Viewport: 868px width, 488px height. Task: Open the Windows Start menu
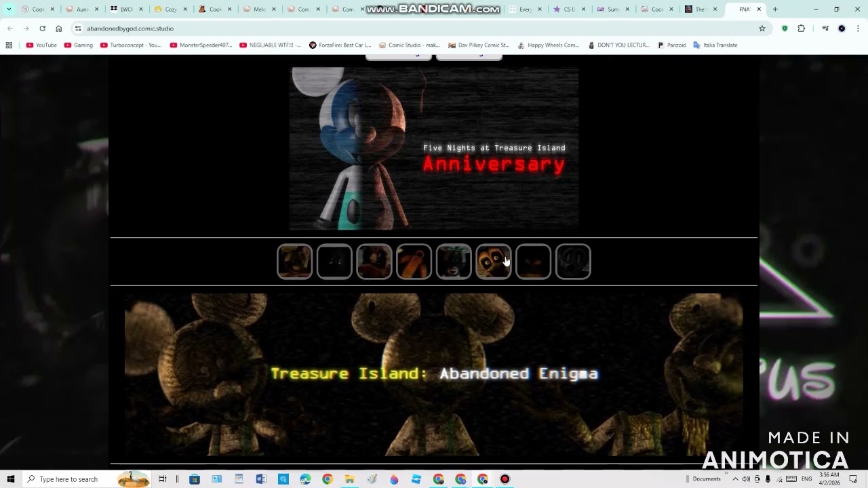(x=11, y=479)
